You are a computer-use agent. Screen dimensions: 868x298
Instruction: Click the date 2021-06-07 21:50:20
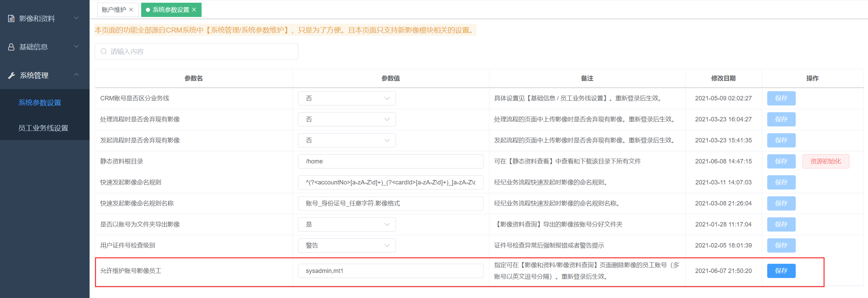723,271
